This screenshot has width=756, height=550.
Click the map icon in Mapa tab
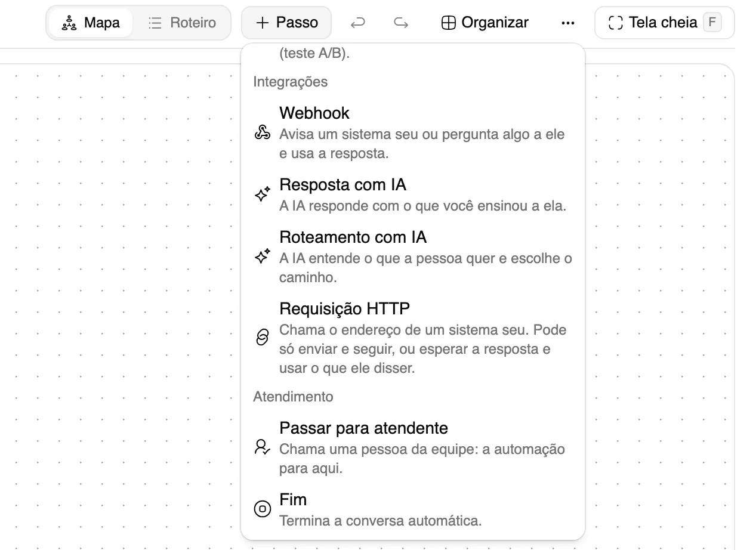click(x=69, y=23)
